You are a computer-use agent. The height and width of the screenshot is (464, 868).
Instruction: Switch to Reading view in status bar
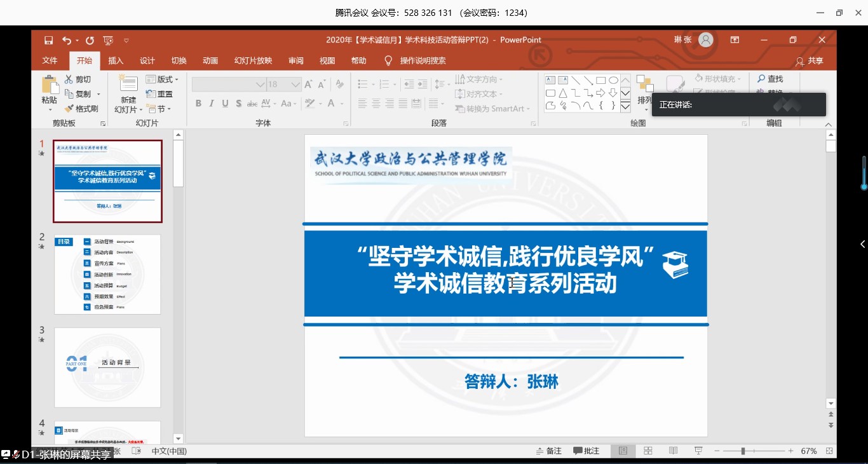pos(673,451)
